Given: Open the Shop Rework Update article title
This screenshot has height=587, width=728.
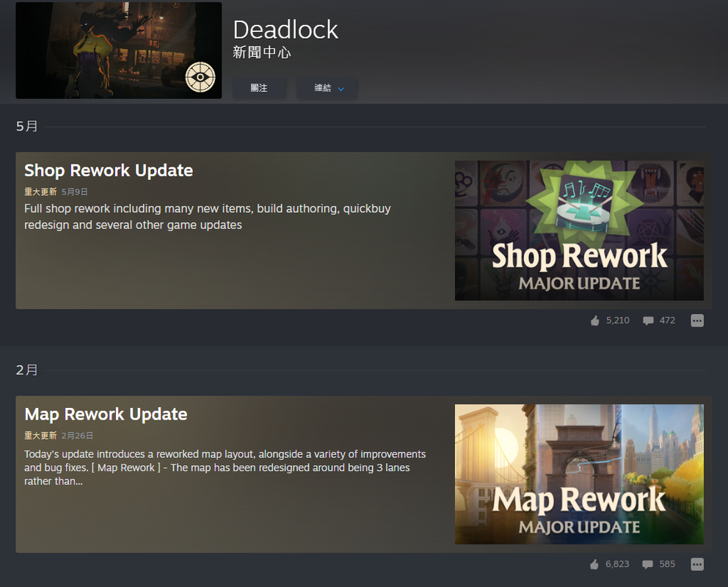Looking at the screenshot, I should (x=109, y=170).
